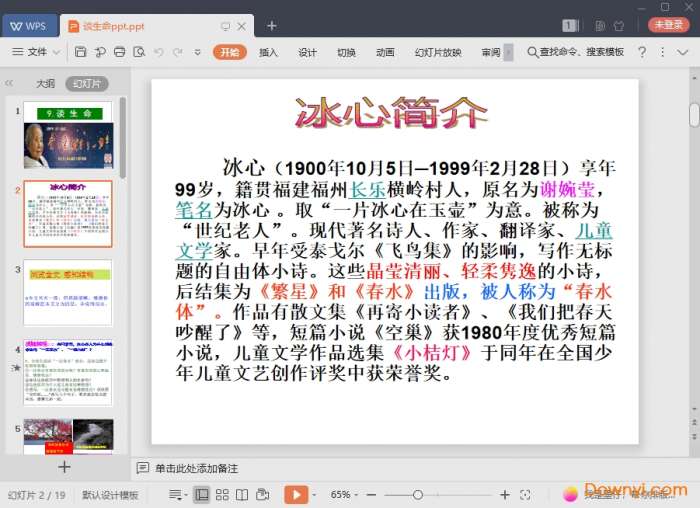The width and height of the screenshot is (700, 508).
Task: Close the 谈生命ppt.ppt document tab
Action: click(x=242, y=26)
